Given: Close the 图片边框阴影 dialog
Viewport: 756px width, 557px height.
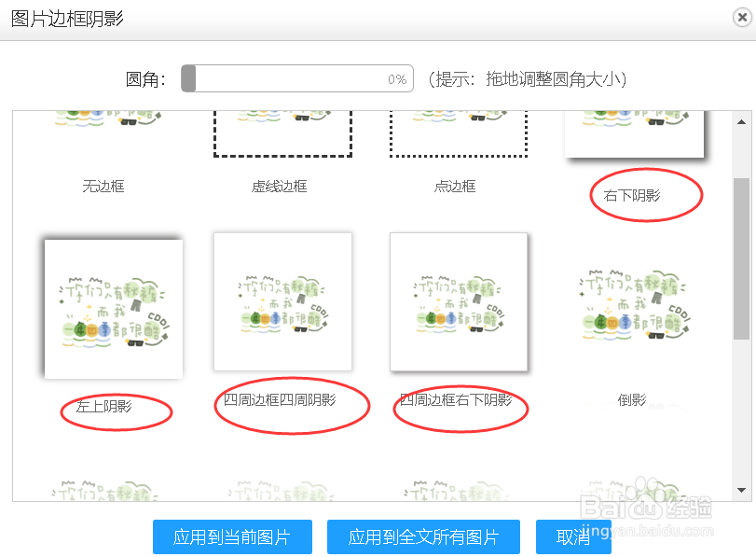Looking at the screenshot, I should (x=741, y=19).
